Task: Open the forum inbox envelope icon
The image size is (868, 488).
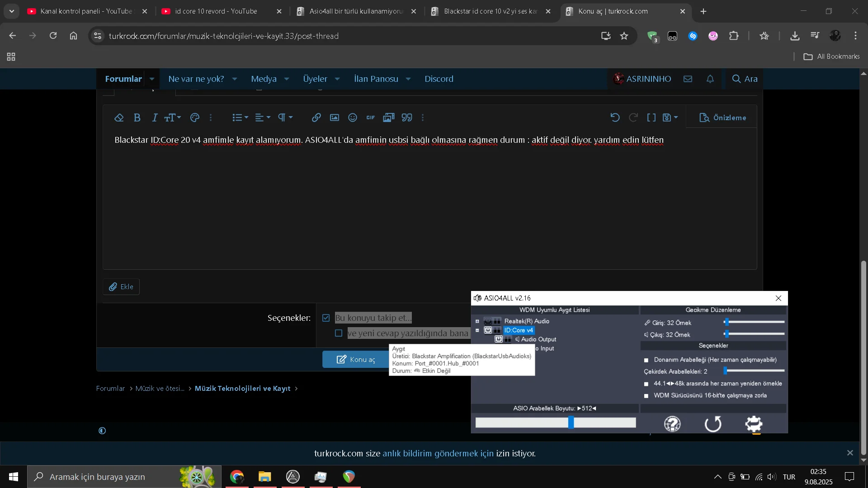Action: (x=688, y=79)
